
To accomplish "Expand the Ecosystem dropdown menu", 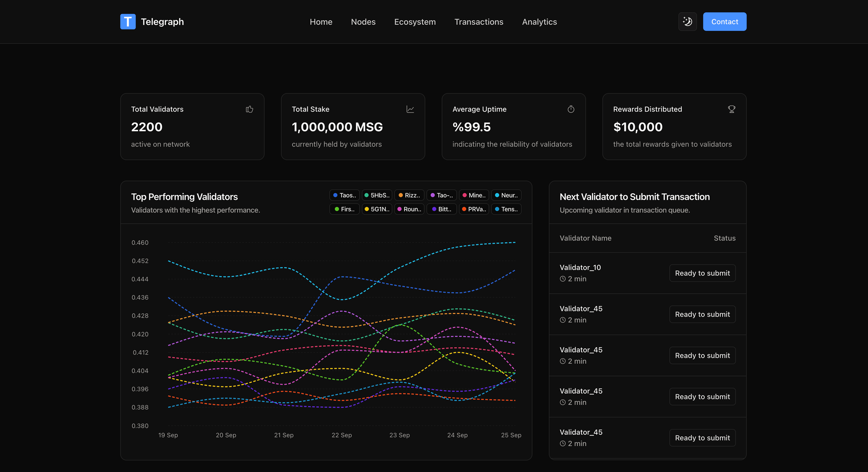I will pyautogui.click(x=415, y=22).
